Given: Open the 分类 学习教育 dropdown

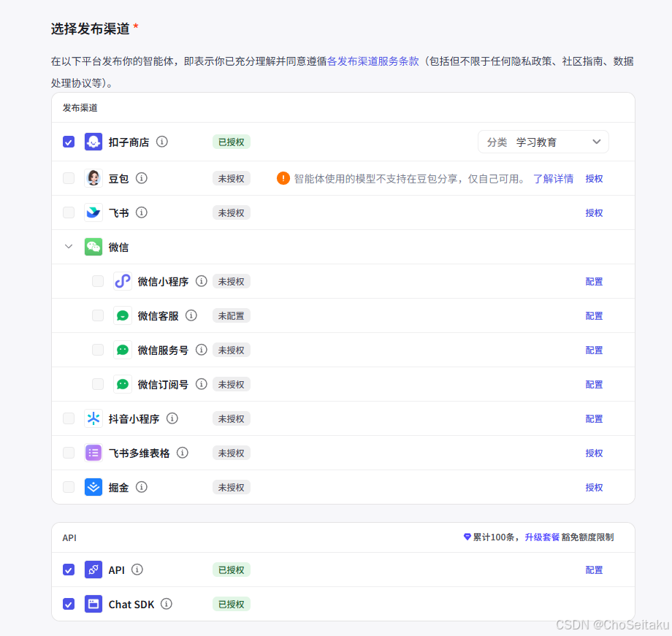Looking at the screenshot, I should 543,142.
